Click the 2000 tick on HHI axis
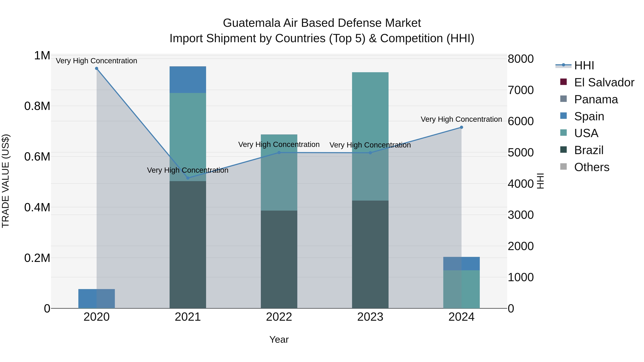 coord(521,246)
